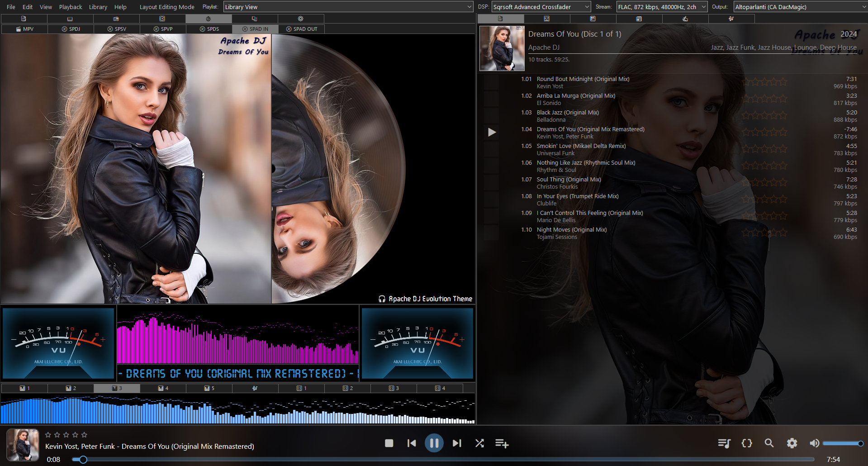Go to the previous track
This screenshot has width=868, height=466.
(412, 443)
